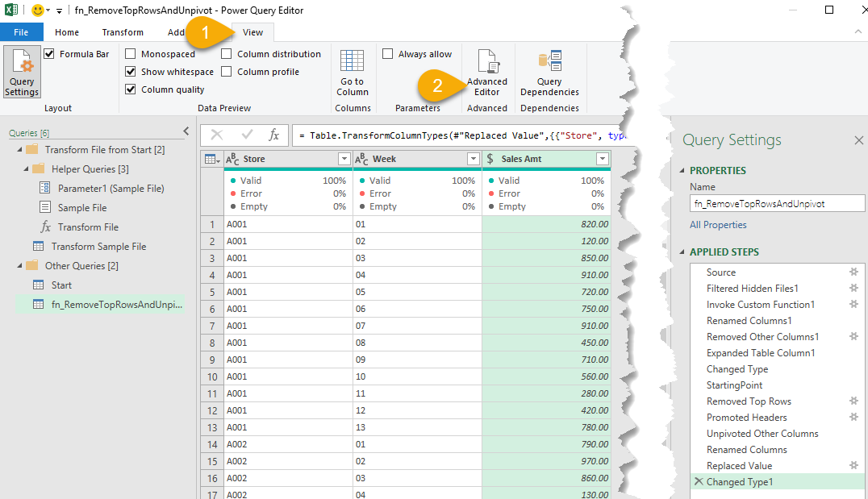Viewport: 868px width, 499px height.
Task: Click the Sales Amt currency type icon
Action: (x=490, y=160)
